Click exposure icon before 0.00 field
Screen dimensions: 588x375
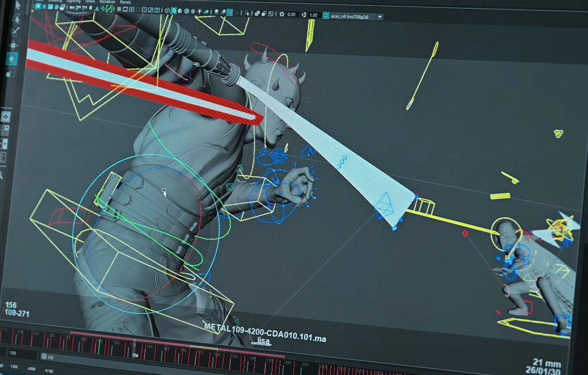coord(282,14)
